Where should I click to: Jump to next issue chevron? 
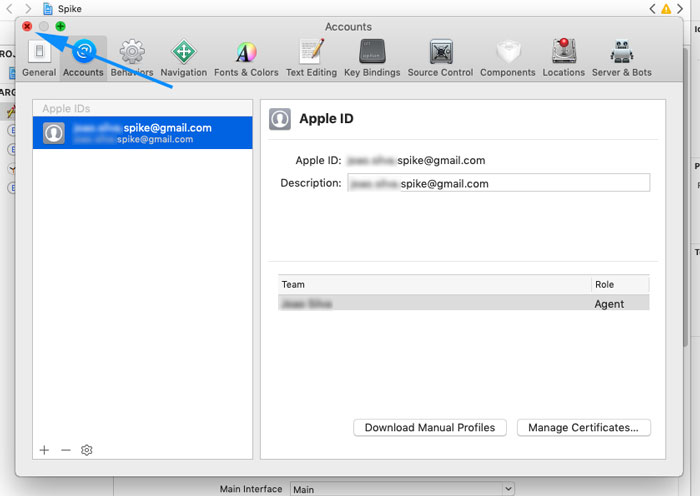679,8
